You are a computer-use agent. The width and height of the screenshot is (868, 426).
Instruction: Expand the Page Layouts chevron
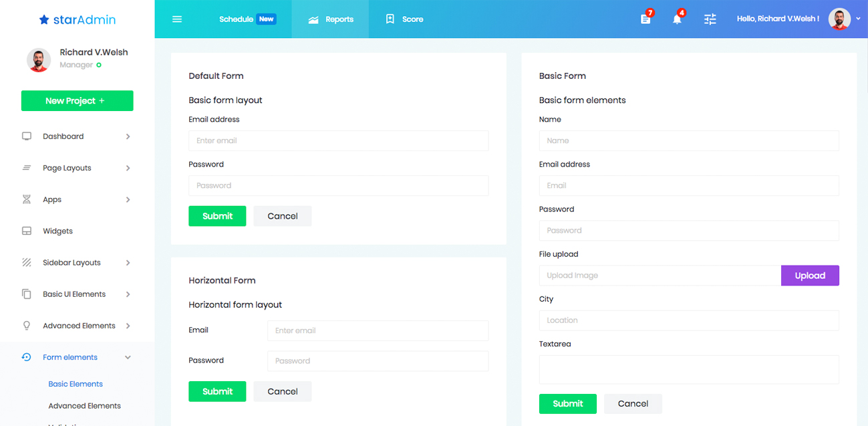point(128,169)
